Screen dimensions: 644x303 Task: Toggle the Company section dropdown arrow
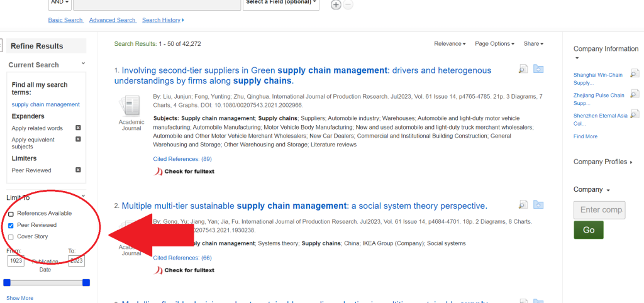tap(608, 190)
